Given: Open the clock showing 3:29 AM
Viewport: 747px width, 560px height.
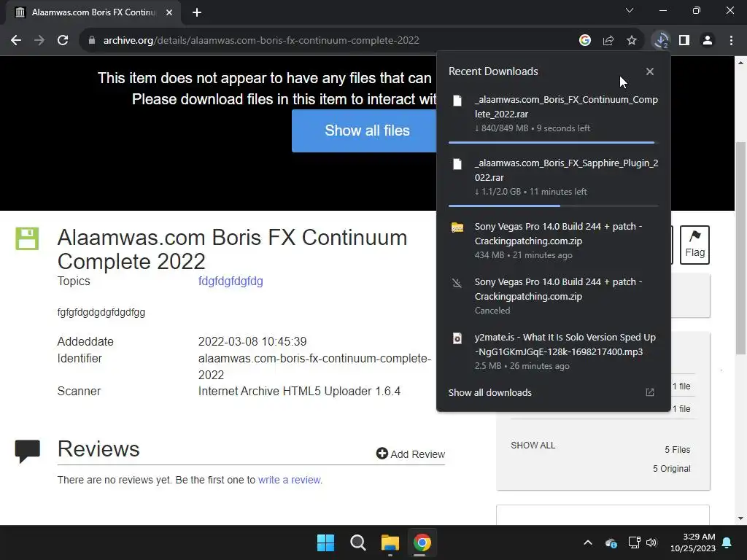Looking at the screenshot, I should click(692, 542).
